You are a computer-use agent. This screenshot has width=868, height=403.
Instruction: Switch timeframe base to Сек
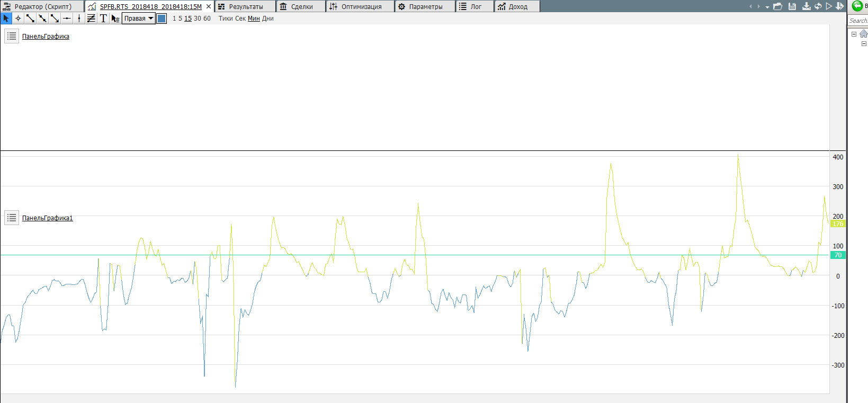pos(240,19)
